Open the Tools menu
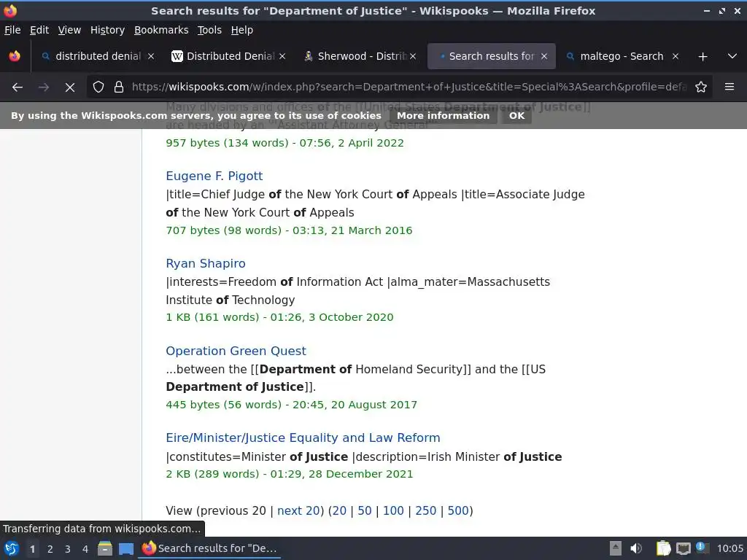Viewport: 747px width, 560px height. [209, 30]
